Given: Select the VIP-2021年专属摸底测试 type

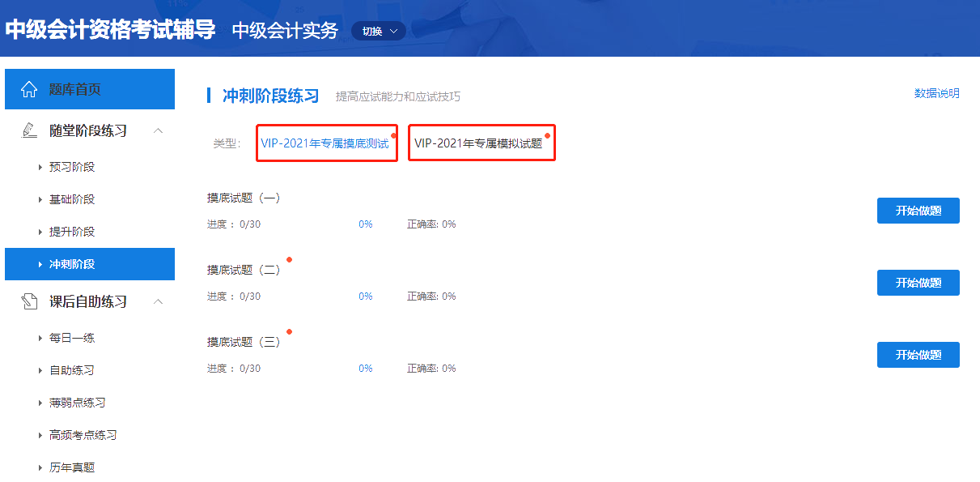Looking at the screenshot, I should tap(326, 142).
